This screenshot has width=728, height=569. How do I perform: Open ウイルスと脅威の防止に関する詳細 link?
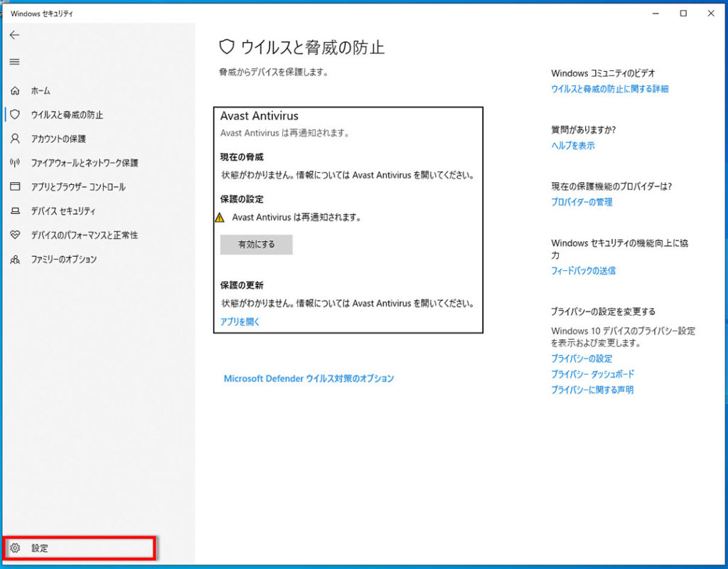(x=609, y=89)
